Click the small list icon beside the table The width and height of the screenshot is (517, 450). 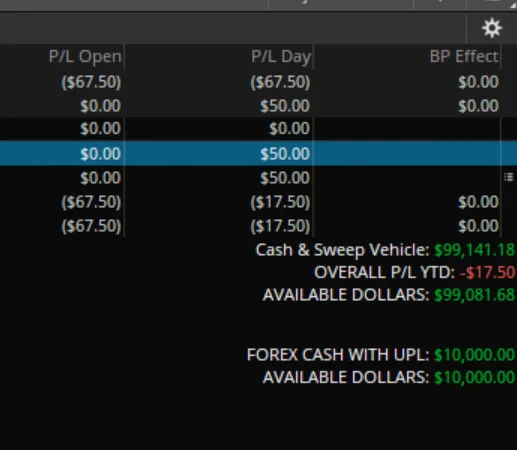[509, 177]
